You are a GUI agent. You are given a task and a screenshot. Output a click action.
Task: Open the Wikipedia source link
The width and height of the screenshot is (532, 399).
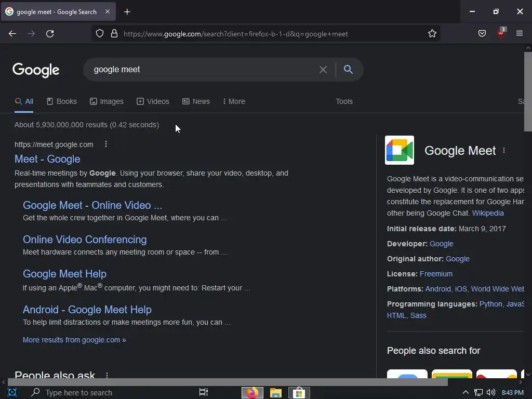tap(488, 213)
